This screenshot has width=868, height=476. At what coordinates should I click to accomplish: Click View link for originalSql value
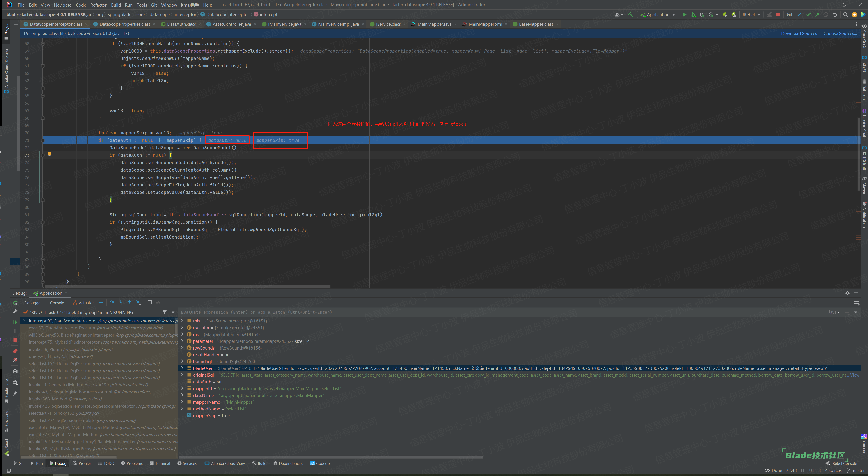[x=854, y=375]
